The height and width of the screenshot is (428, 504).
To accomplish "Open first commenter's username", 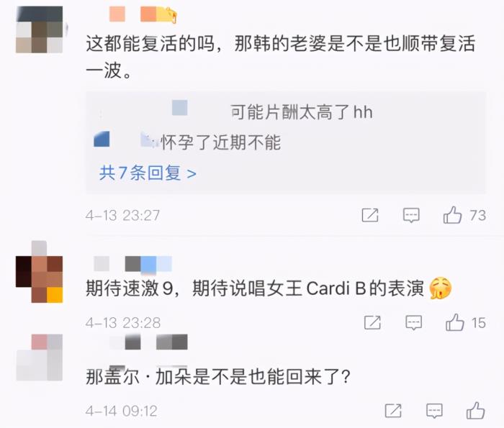I will coord(143,14).
